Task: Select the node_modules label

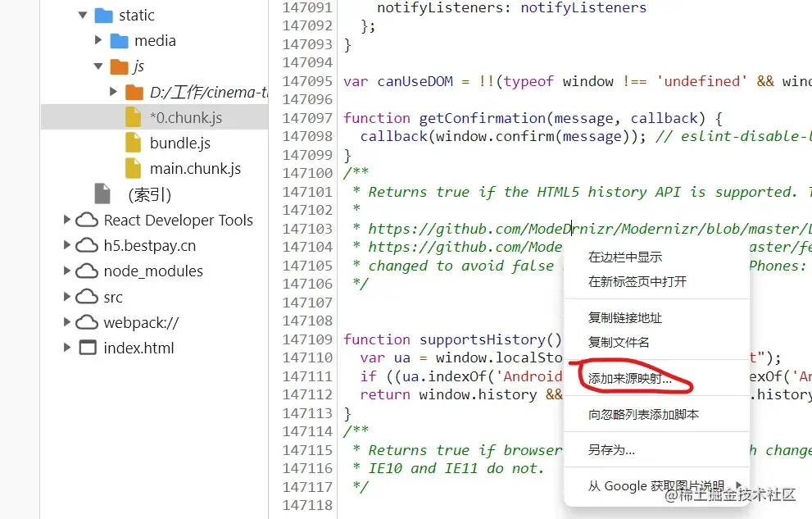Action: coord(153,271)
